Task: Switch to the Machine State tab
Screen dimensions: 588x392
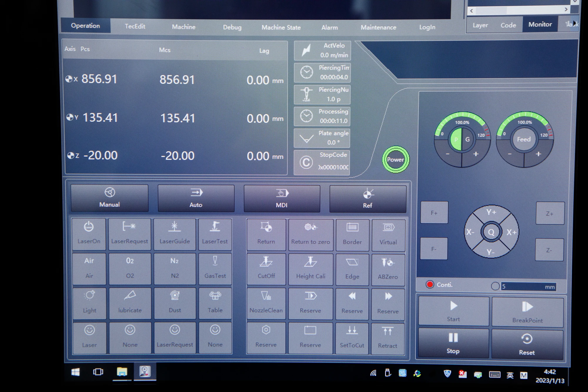Action: 281,27
